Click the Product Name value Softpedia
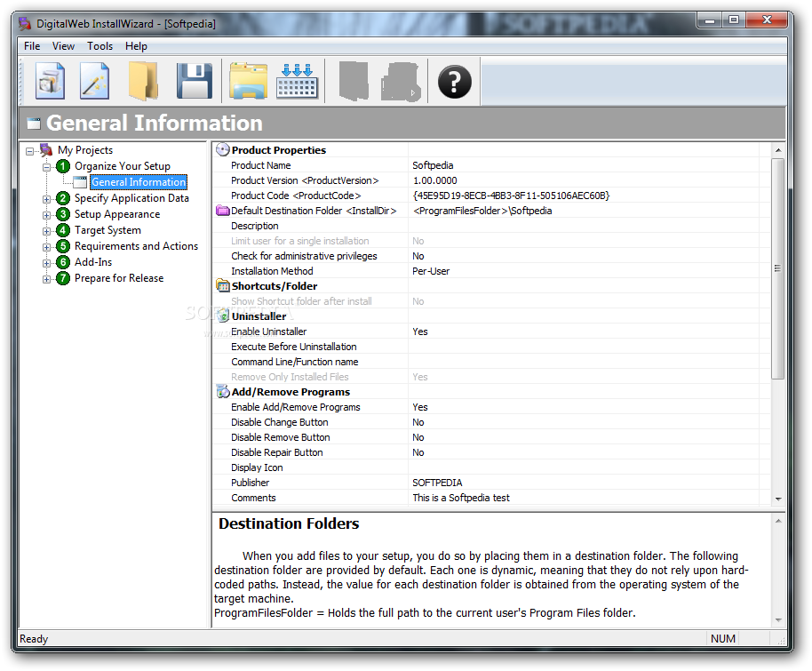 [433, 165]
